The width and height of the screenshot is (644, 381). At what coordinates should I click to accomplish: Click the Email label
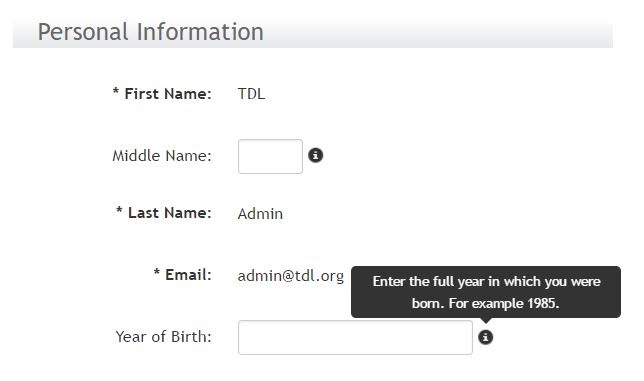click(x=188, y=275)
